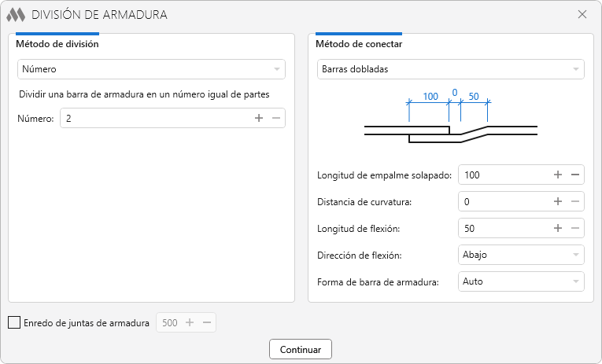Decrease the Número value with minus
Screen dimensions: 602x364
coord(275,118)
